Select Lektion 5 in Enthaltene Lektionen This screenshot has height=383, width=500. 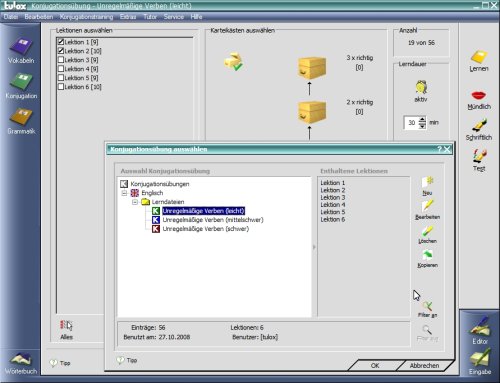coord(333,212)
